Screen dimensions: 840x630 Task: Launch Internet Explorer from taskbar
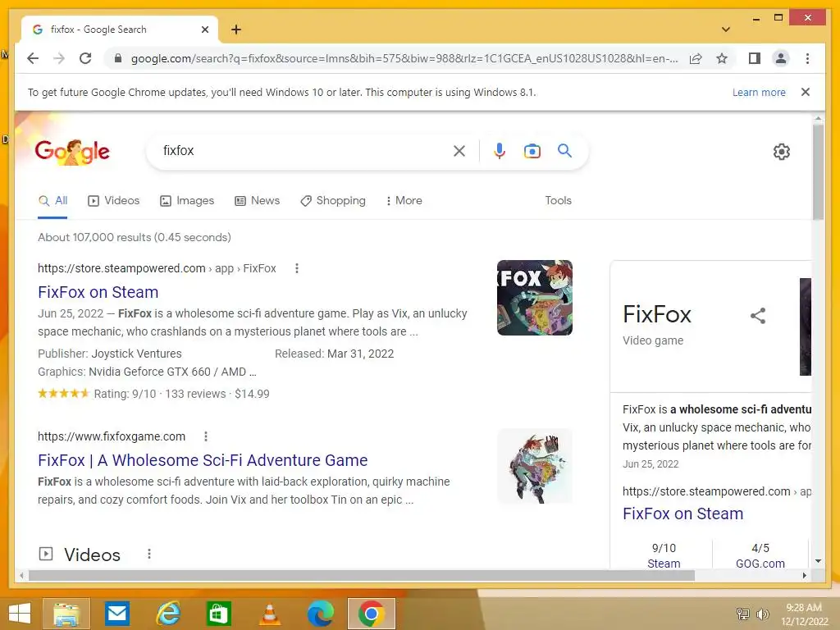coord(167,614)
